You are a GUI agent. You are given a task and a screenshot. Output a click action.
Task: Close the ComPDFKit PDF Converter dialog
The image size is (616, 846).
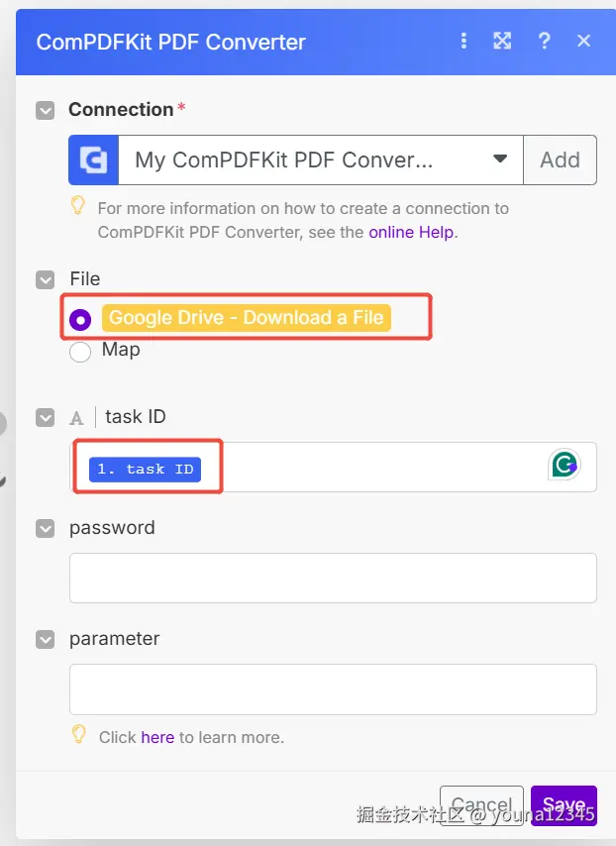[583, 41]
